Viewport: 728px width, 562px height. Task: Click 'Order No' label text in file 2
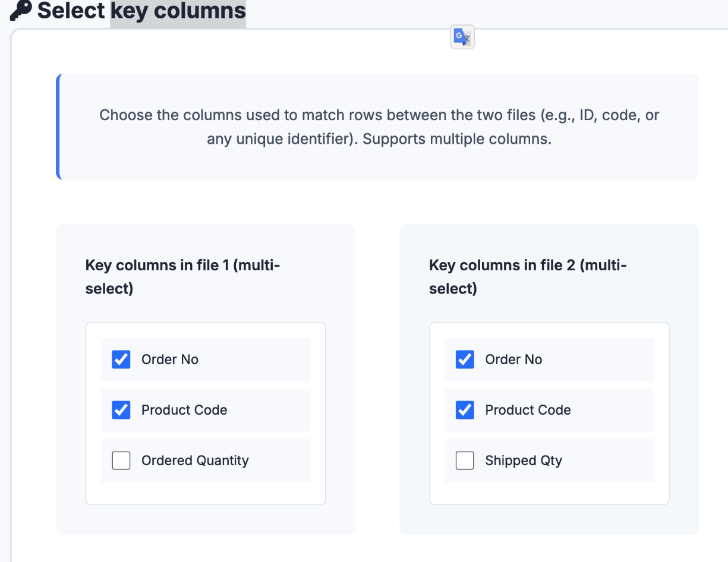pos(513,359)
